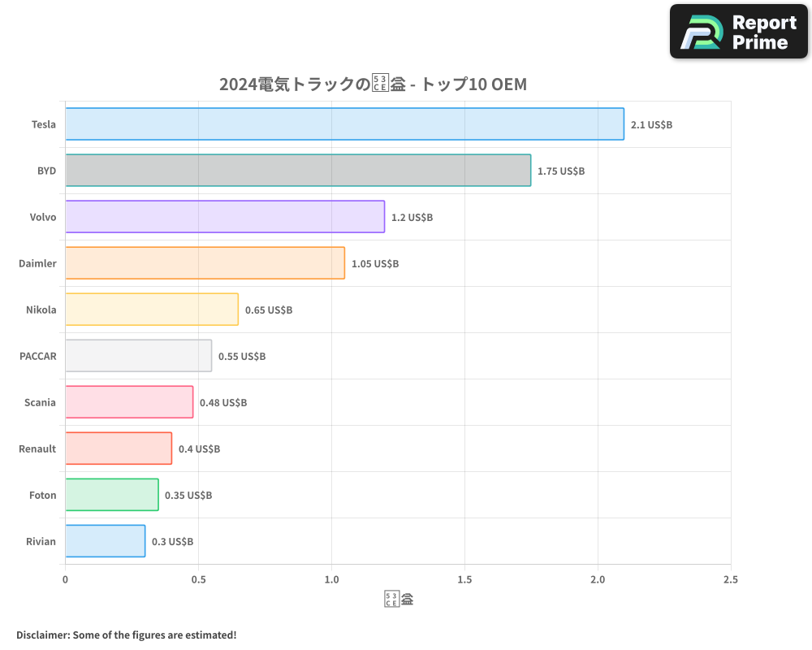
Task: Click the Rivian bar
Action: click(x=104, y=541)
